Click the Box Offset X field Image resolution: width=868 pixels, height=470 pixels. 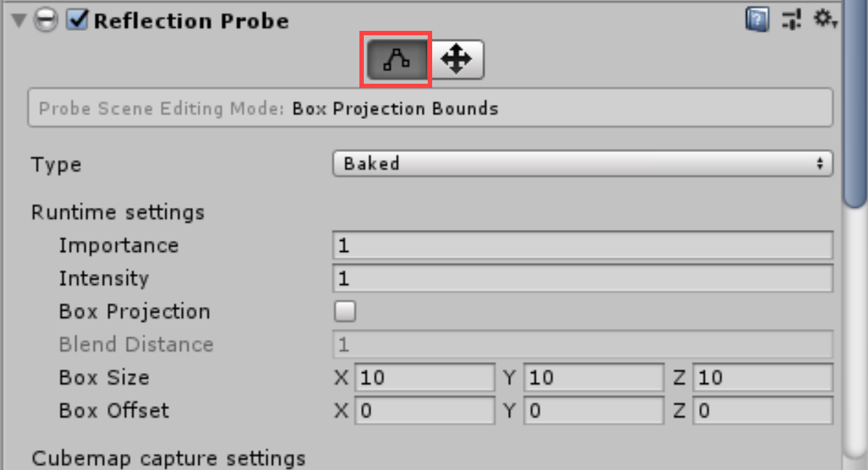(x=425, y=411)
